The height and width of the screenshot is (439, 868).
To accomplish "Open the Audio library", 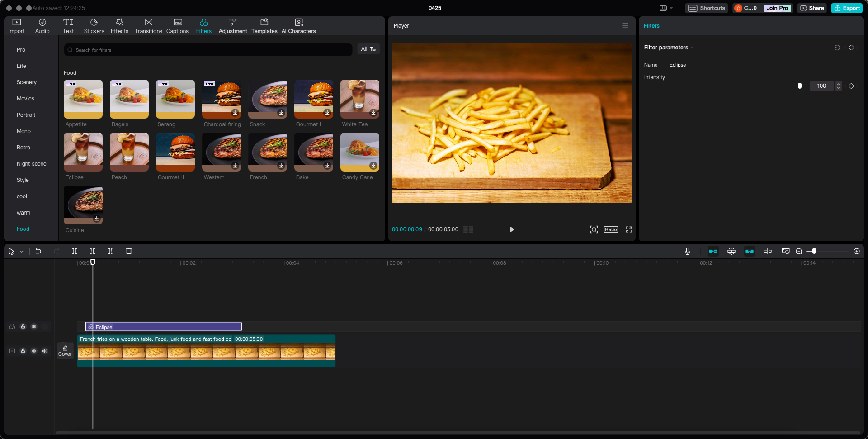I will click(42, 26).
